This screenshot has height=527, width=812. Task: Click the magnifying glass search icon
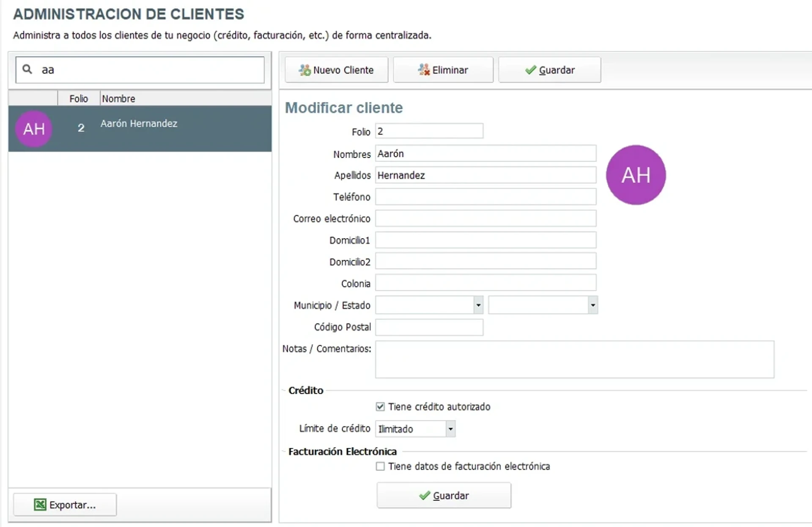point(27,69)
